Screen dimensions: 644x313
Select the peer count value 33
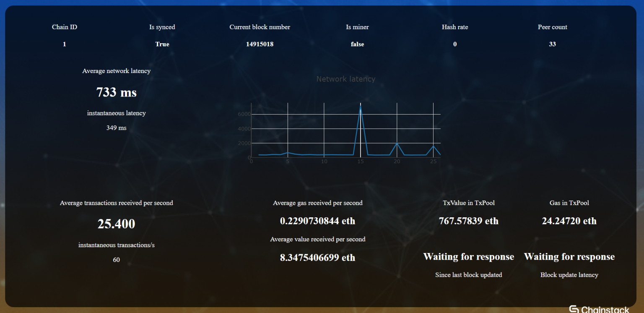point(553,44)
